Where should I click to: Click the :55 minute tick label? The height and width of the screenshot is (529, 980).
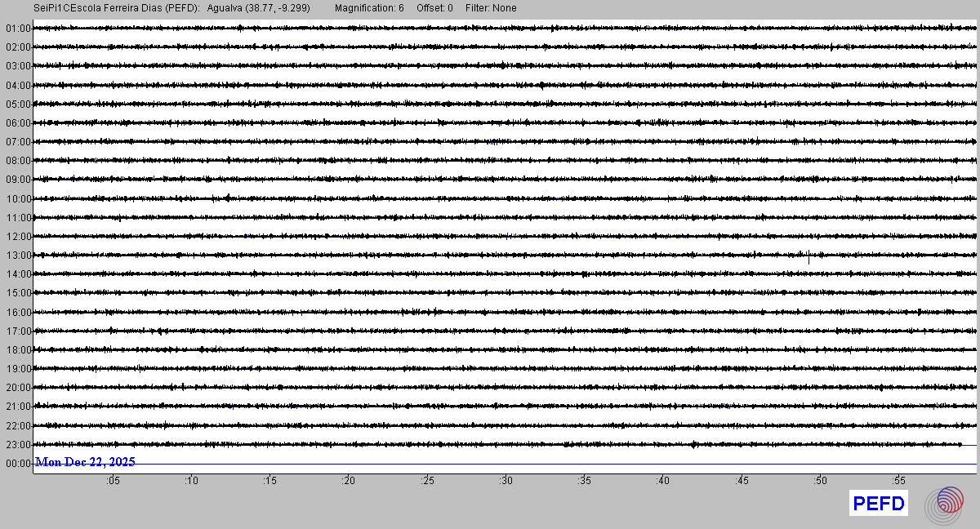898,481
